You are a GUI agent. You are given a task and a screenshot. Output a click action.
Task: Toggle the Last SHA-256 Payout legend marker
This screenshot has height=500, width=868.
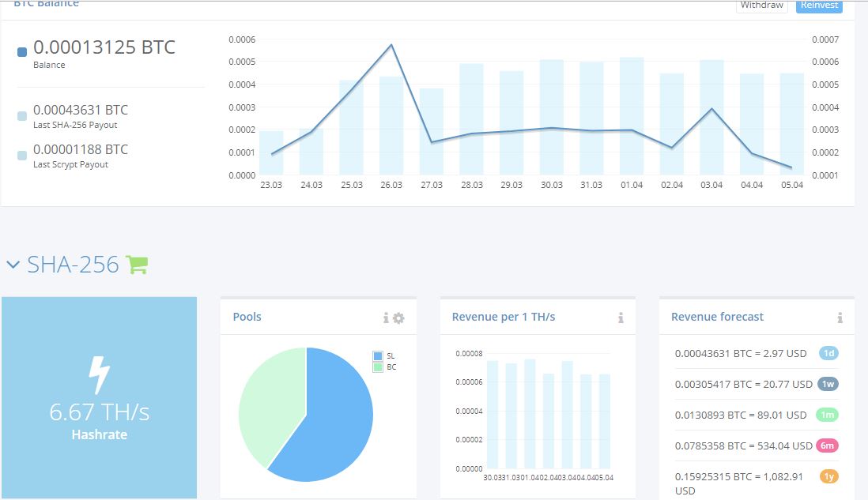(x=22, y=115)
